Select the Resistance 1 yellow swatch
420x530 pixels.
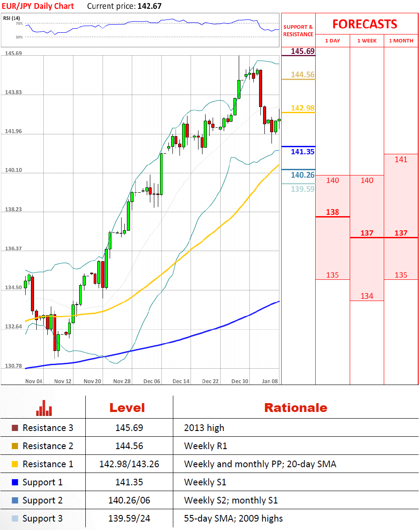coord(15,464)
